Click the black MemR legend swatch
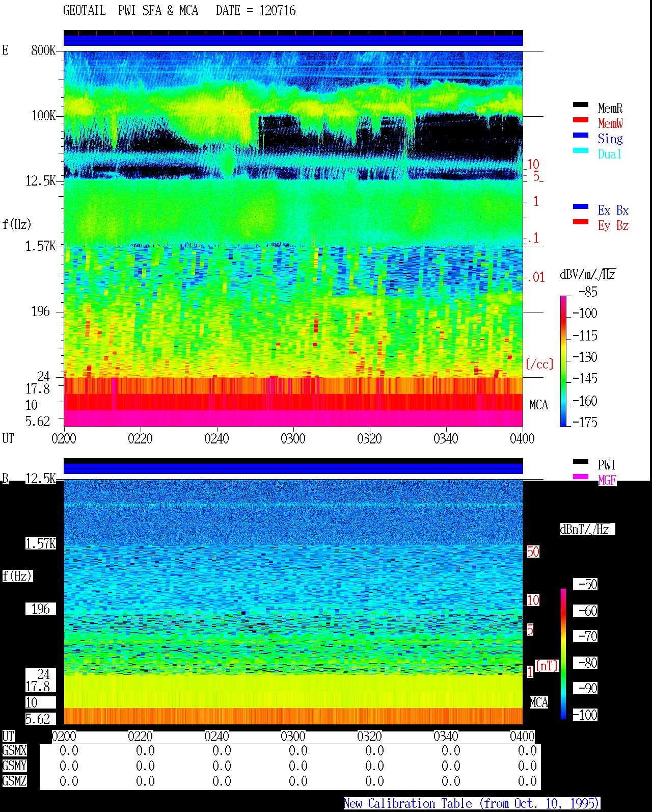 click(581, 105)
